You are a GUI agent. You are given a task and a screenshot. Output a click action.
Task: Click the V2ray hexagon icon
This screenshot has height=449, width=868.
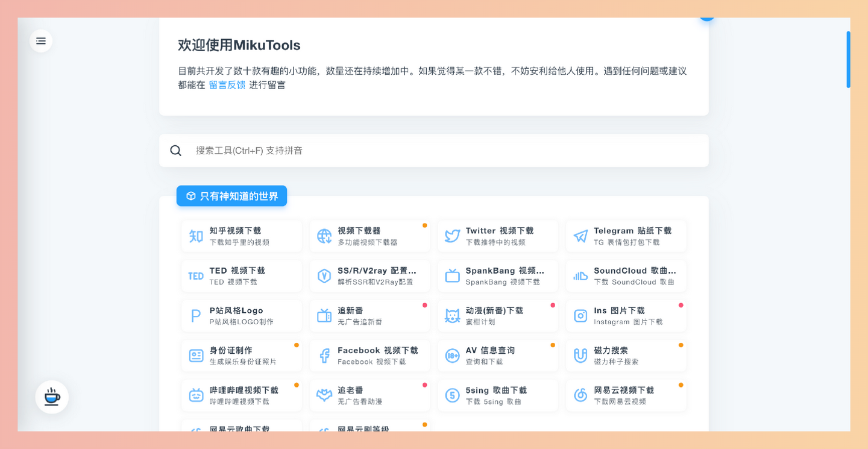324,275
